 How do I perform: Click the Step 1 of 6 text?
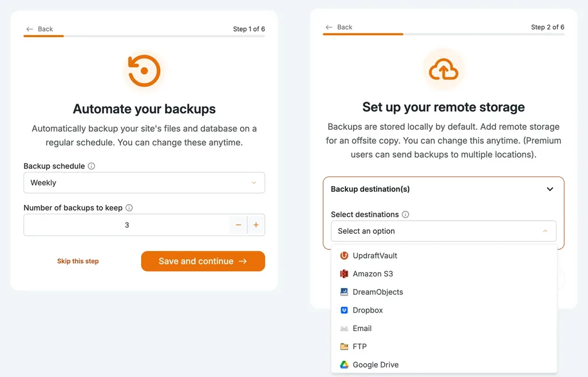pos(249,29)
